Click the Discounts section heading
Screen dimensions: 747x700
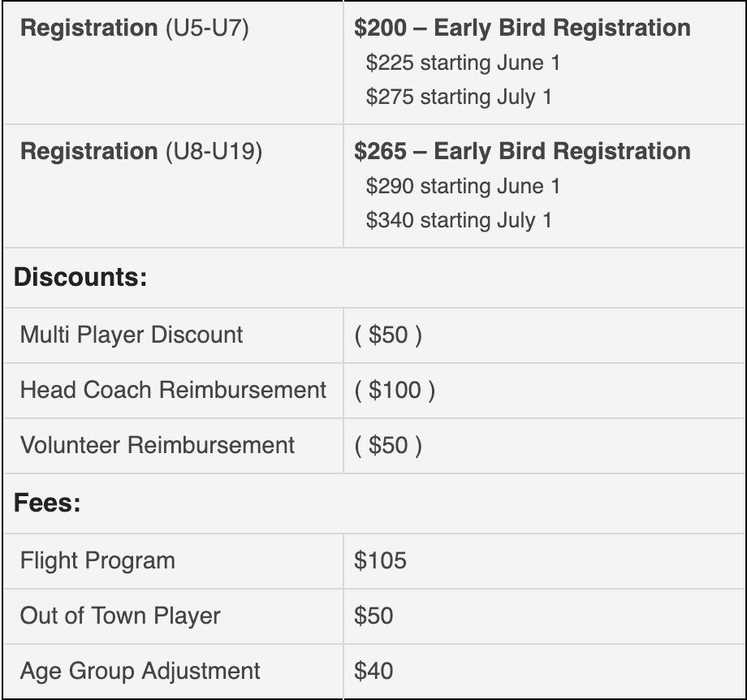point(80,277)
